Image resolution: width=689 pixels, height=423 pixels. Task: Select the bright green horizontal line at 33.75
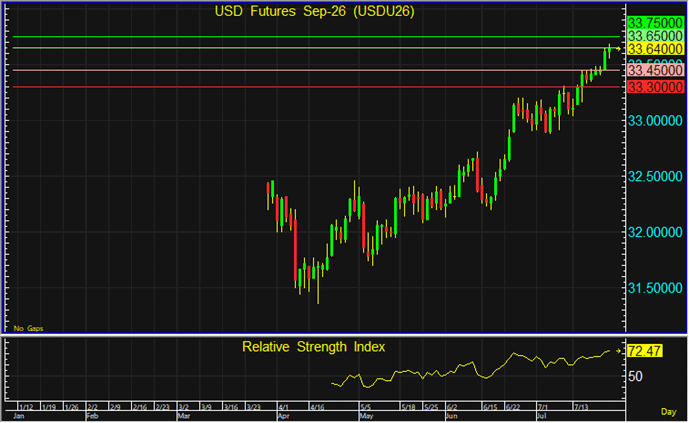(316, 37)
